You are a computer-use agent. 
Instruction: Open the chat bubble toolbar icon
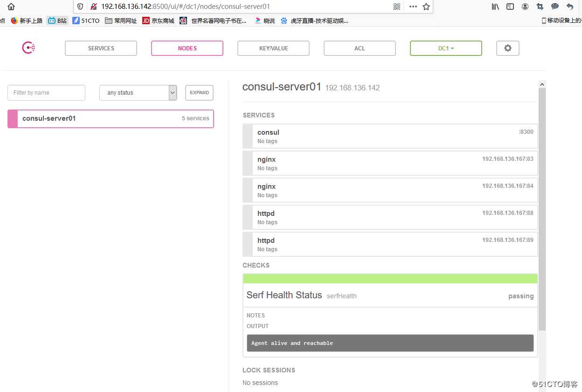[555, 7]
